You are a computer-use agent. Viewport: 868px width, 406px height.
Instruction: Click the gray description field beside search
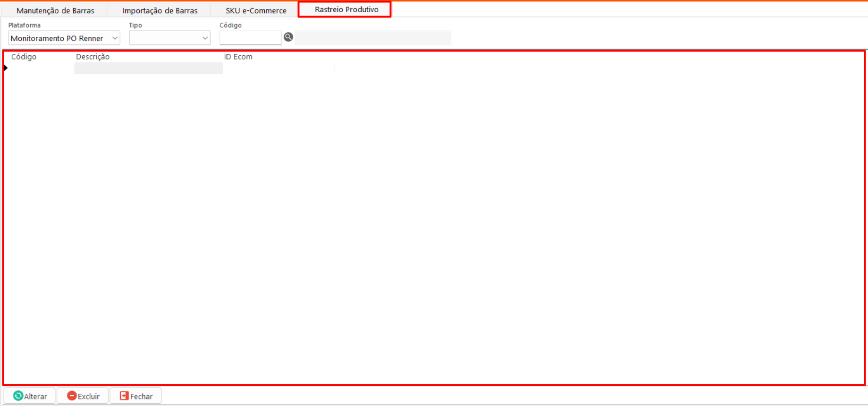pyautogui.click(x=373, y=38)
